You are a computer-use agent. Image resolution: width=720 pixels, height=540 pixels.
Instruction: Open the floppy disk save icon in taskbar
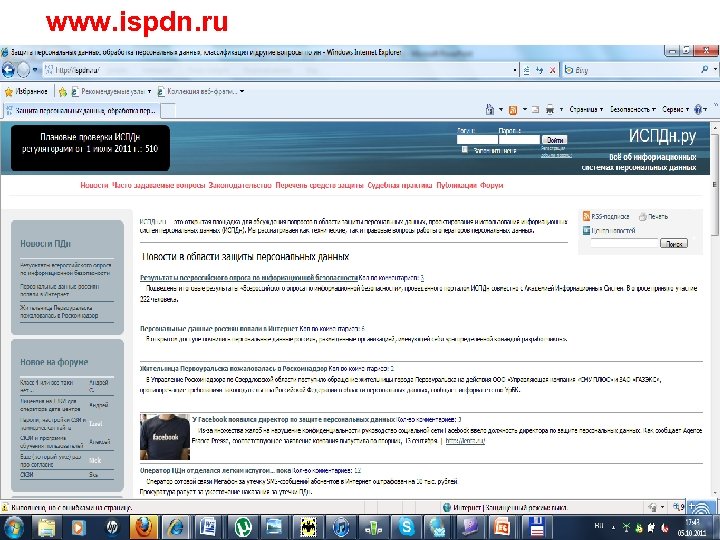click(536, 527)
